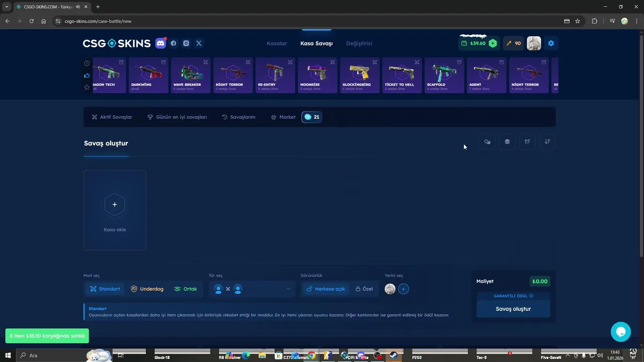Open Günün en iyi savaşları tab

point(177,117)
